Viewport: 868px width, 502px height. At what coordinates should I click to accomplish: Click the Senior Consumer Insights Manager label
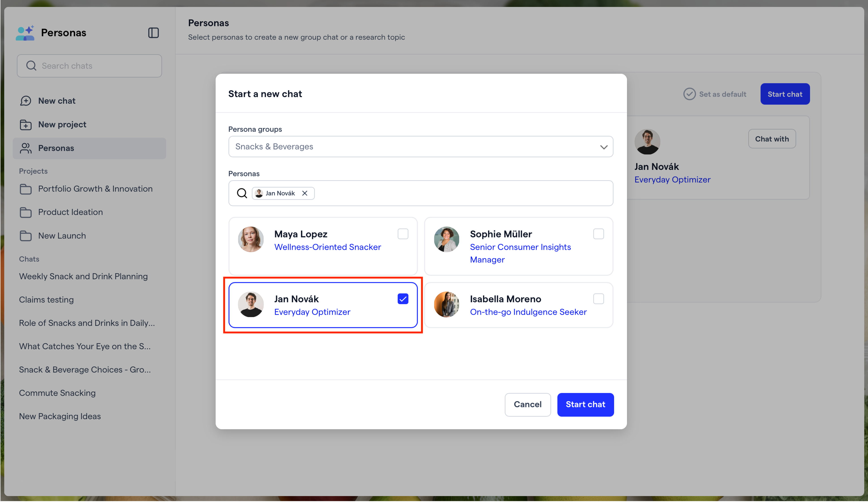coord(520,253)
